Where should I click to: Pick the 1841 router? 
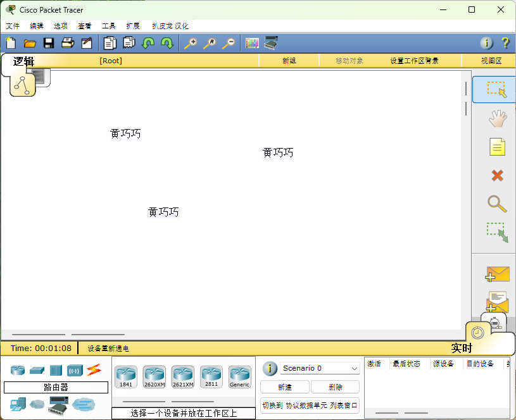point(126,377)
